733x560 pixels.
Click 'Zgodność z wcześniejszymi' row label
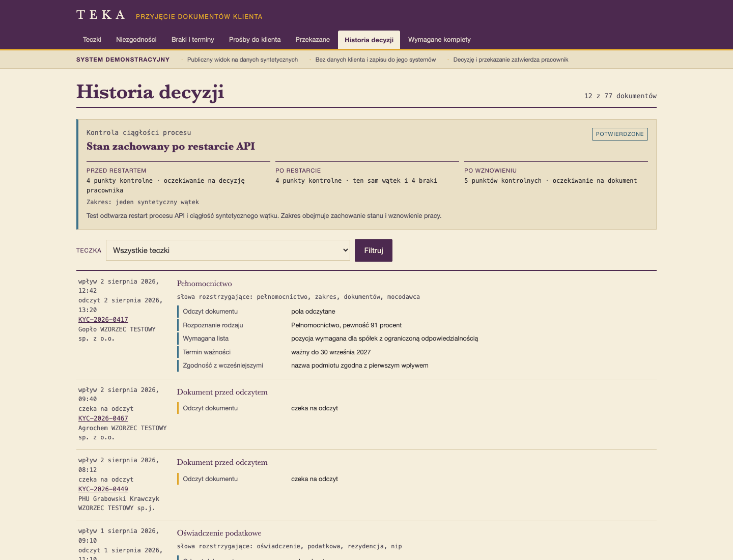coord(223,366)
